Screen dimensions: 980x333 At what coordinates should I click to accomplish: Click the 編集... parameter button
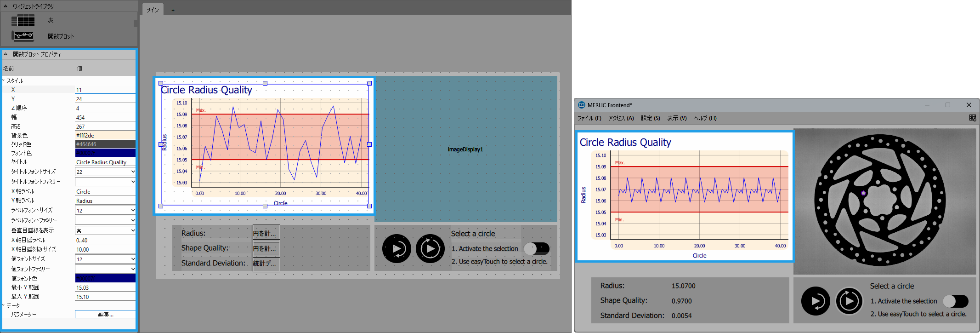click(x=105, y=314)
